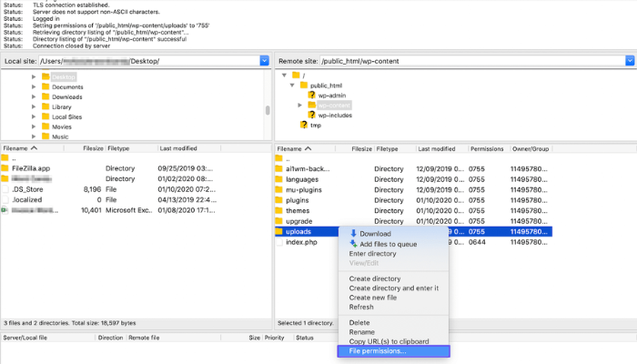This screenshot has width=637, height=364.
Task: Click the FileZilla.app folder icon
Action: pos(5,168)
